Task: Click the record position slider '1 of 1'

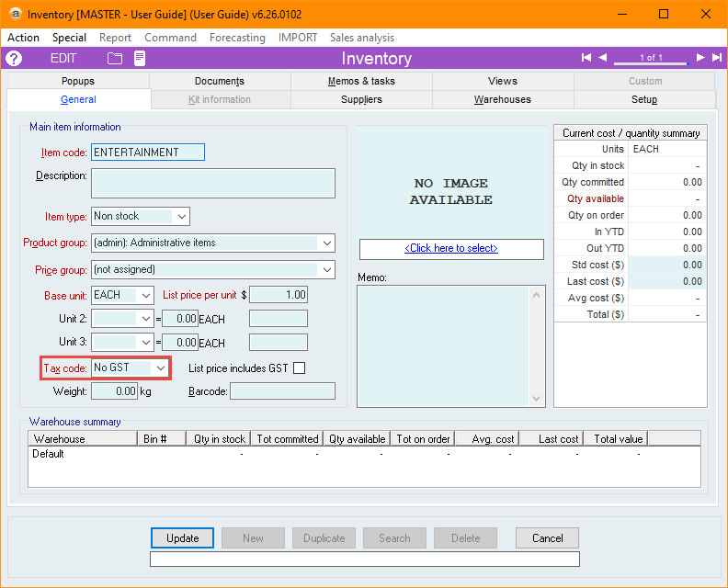Action: tap(651, 59)
